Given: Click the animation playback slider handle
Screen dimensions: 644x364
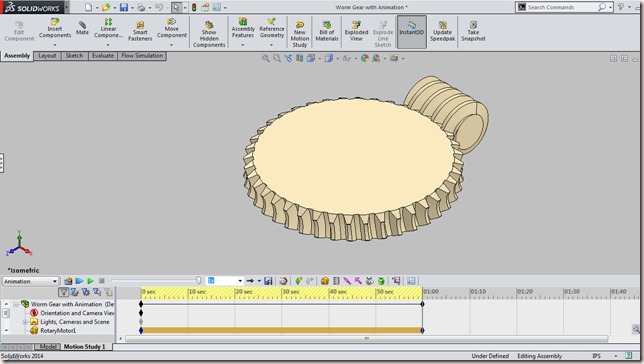Looking at the screenshot, I should 199,281.
